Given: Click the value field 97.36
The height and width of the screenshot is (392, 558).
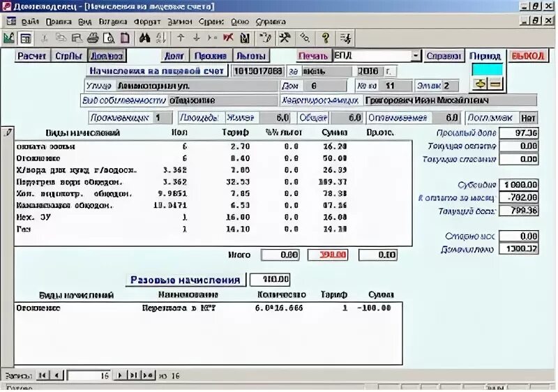Looking at the screenshot, I should 519,133.
